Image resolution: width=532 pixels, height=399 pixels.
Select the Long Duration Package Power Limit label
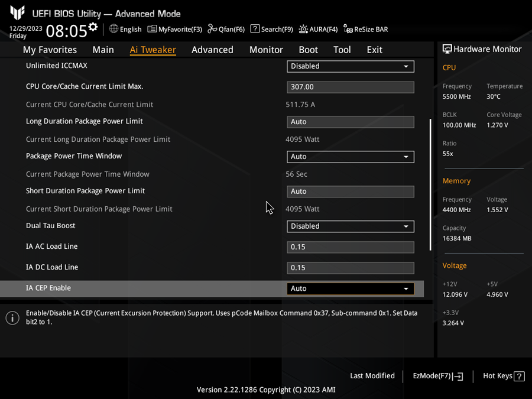point(85,121)
